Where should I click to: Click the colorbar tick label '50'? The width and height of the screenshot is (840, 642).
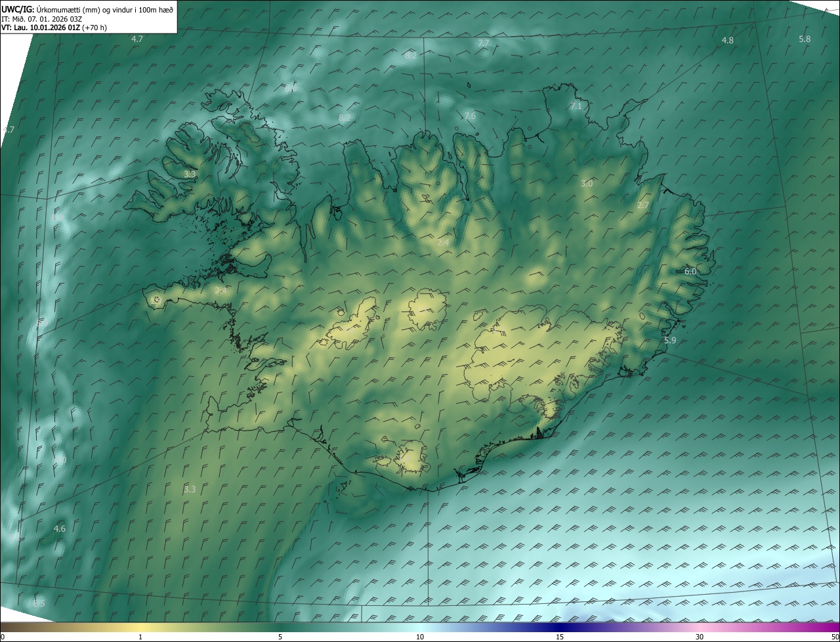tap(835, 637)
